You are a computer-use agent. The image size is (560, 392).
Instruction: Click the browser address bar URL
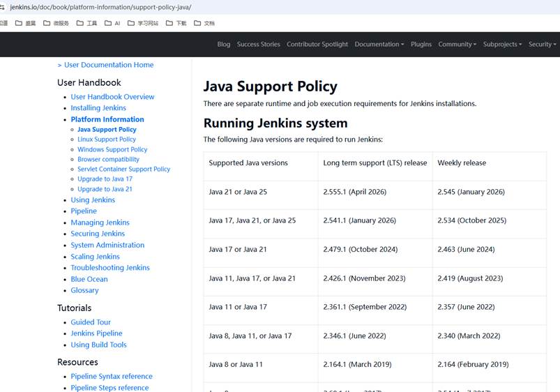point(100,7)
